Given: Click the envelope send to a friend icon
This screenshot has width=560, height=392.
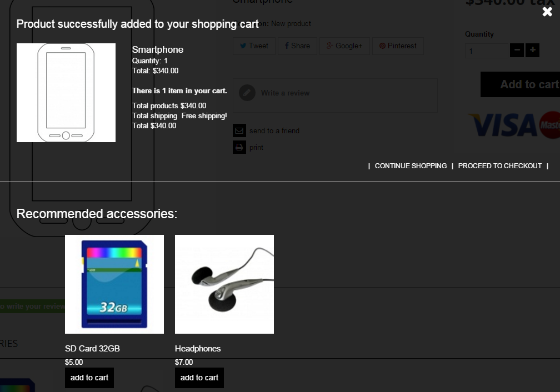Looking at the screenshot, I should pos(239,130).
